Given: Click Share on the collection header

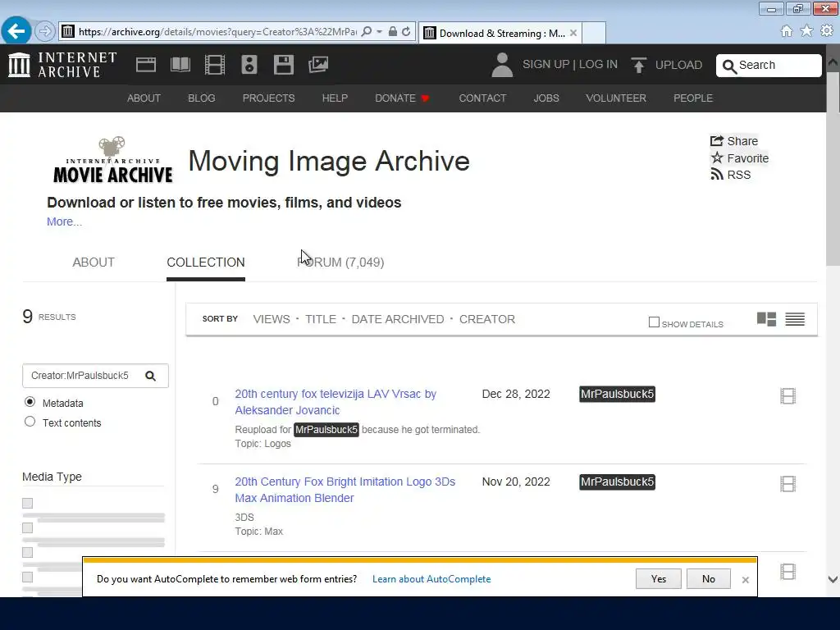Looking at the screenshot, I should (x=734, y=141).
